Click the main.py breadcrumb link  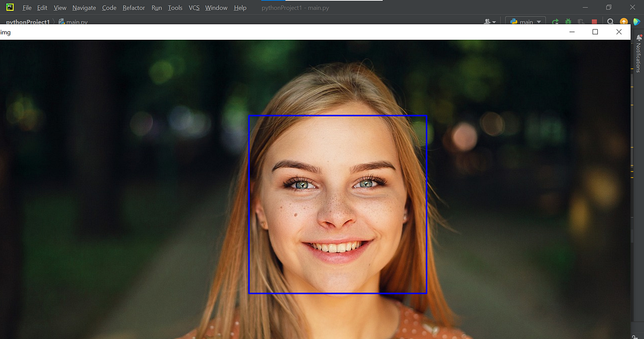point(76,23)
